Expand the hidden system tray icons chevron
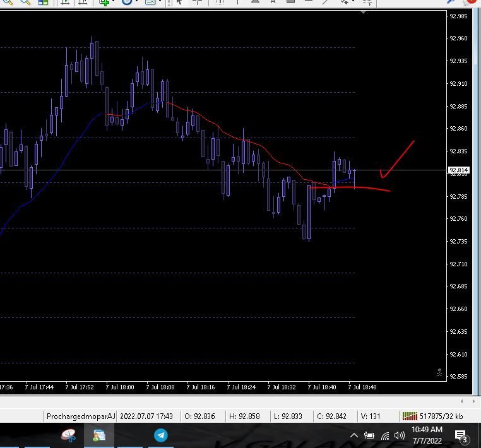Screen dimensions: 481x448 pyautogui.click(x=353, y=435)
